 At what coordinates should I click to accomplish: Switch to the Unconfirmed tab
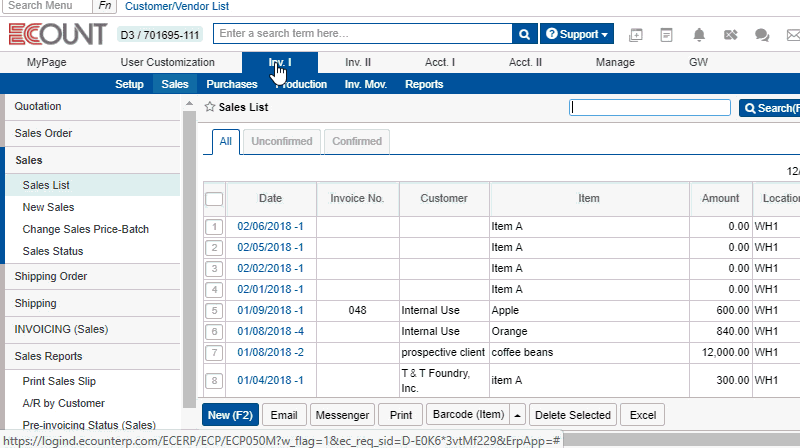pos(281,142)
